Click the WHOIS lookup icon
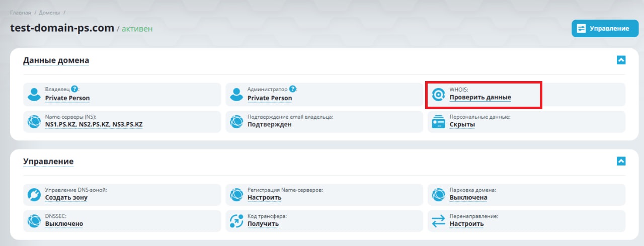 [439, 94]
